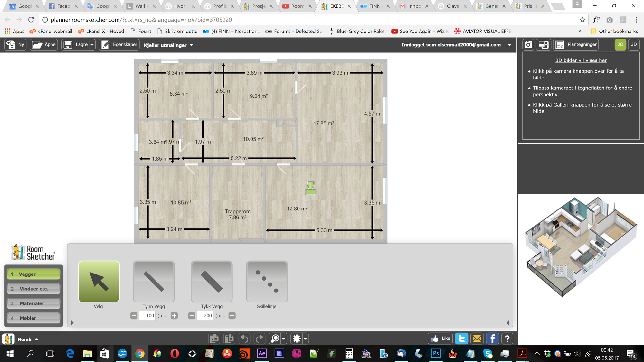Image resolution: width=644 pixels, height=362 pixels.
Task: Select the Tykk Vegg thick wall tool
Action: (212, 282)
